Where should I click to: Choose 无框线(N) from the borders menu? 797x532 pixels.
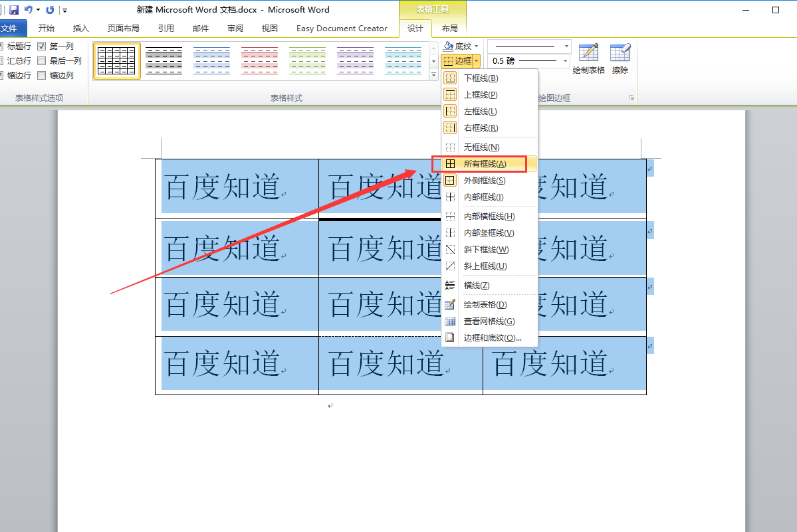click(489, 147)
